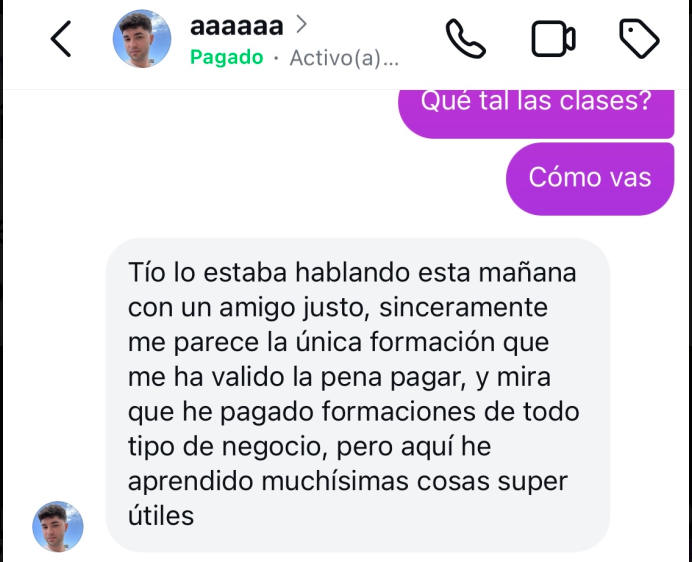This screenshot has width=692, height=562.
Task: Click the green Pagado label
Action: pyautogui.click(x=226, y=57)
